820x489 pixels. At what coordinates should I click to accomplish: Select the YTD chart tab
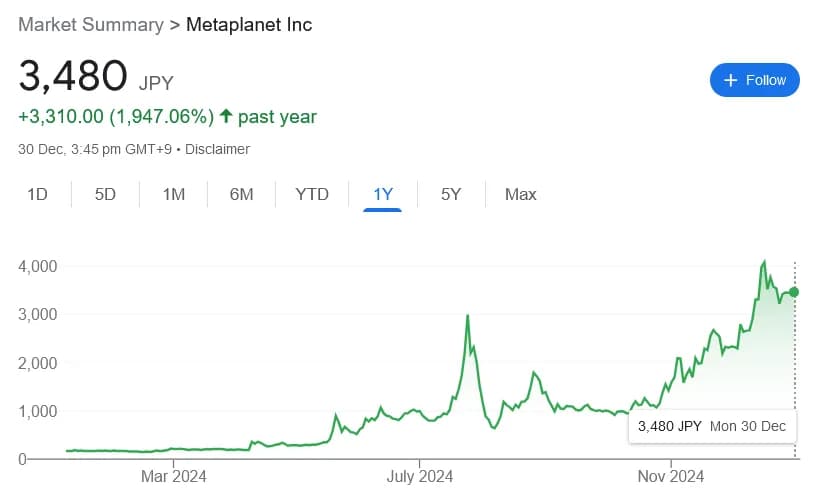(x=312, y=194)
